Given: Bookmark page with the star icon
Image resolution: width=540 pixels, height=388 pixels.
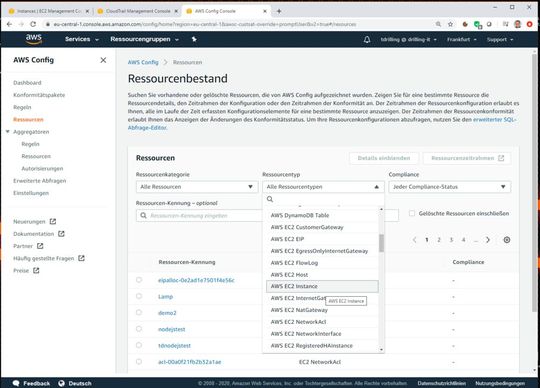Looking at the screenshot, I should coord(450,24).
